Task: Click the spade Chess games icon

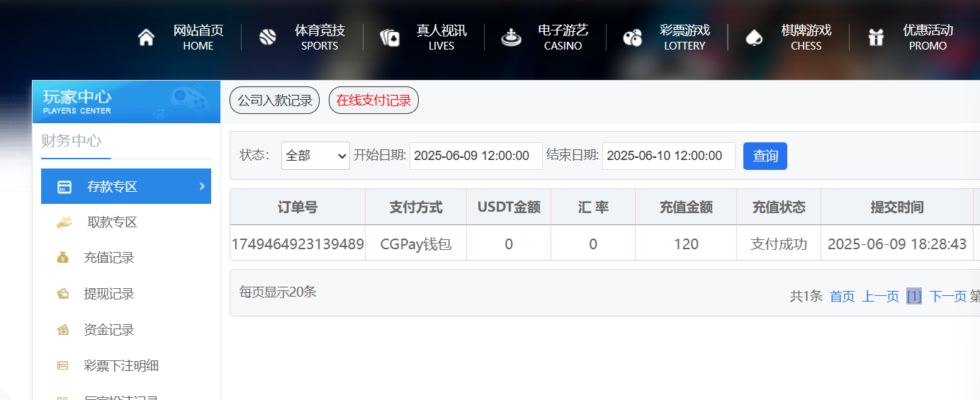Action: click(x=754, y=38)
